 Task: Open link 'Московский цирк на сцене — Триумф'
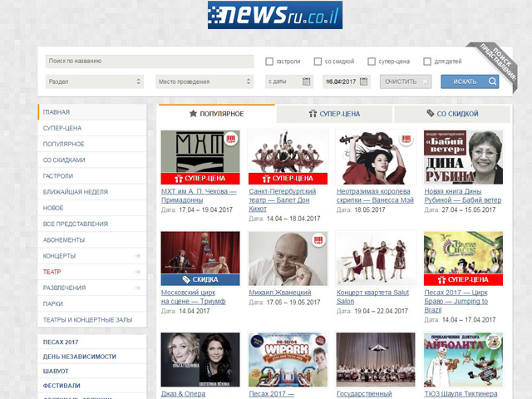tap(194, 297)
